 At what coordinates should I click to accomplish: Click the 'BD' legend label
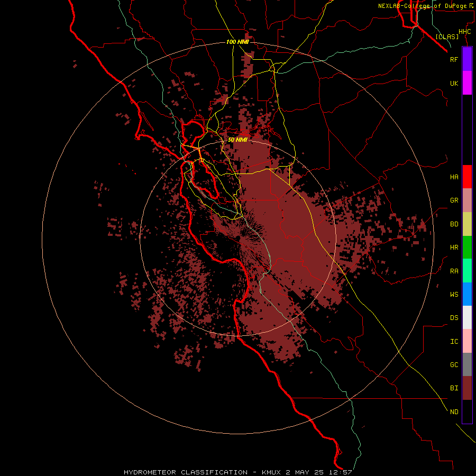point(454,224)
